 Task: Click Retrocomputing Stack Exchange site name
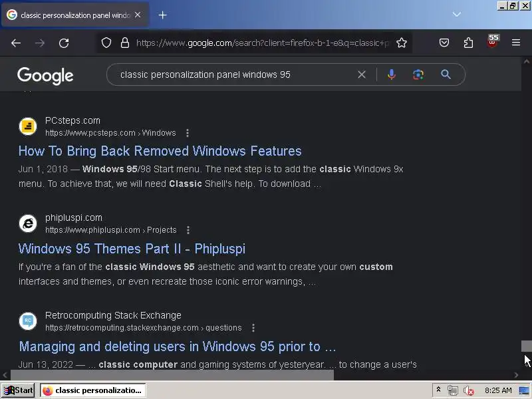click(x=113, y=315)
